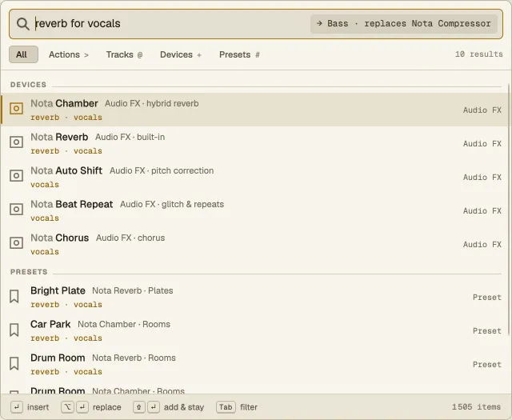Select the Nota Beat Repeat device name

tap(72, 205)
